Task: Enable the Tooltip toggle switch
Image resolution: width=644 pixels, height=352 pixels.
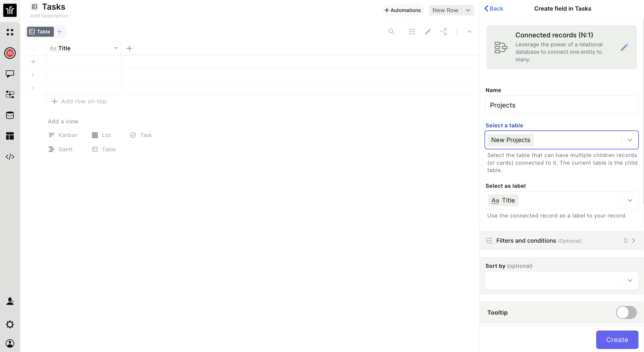Action: pos(626,312)
